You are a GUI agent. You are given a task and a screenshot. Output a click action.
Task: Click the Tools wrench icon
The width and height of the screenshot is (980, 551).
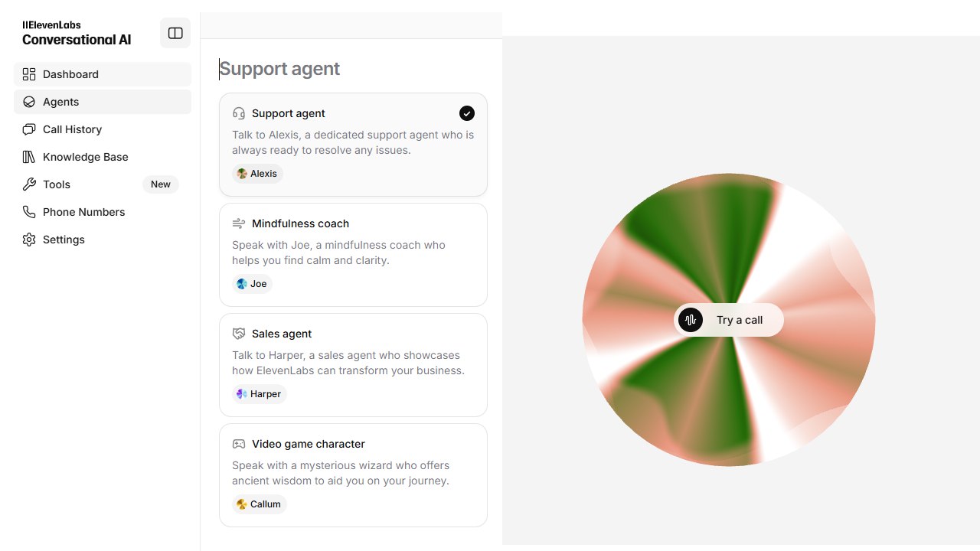click(29, 184)
